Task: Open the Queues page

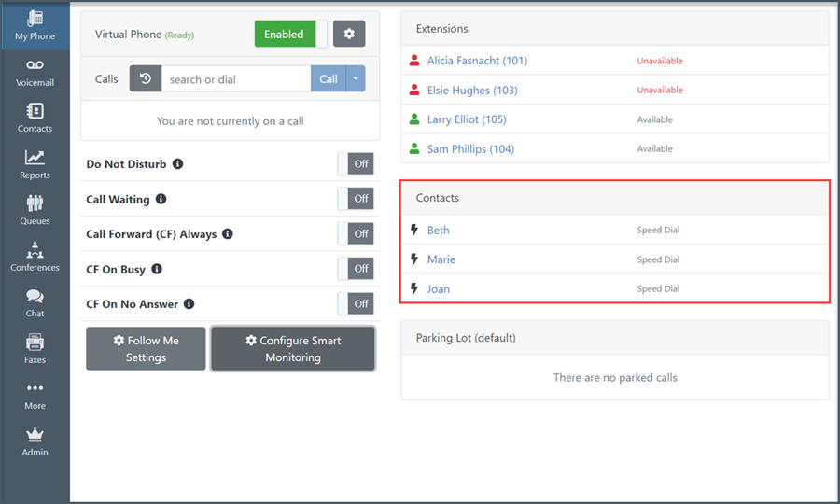Action: [35, 210]
